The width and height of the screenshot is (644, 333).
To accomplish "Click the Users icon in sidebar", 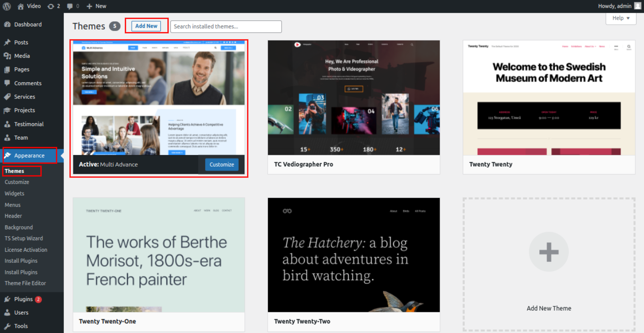I will [x=7, y=313].
